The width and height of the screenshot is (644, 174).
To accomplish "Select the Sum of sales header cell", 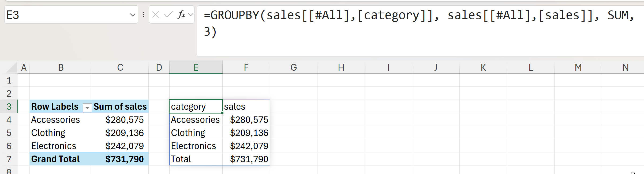I will click(x=120, y=107).
